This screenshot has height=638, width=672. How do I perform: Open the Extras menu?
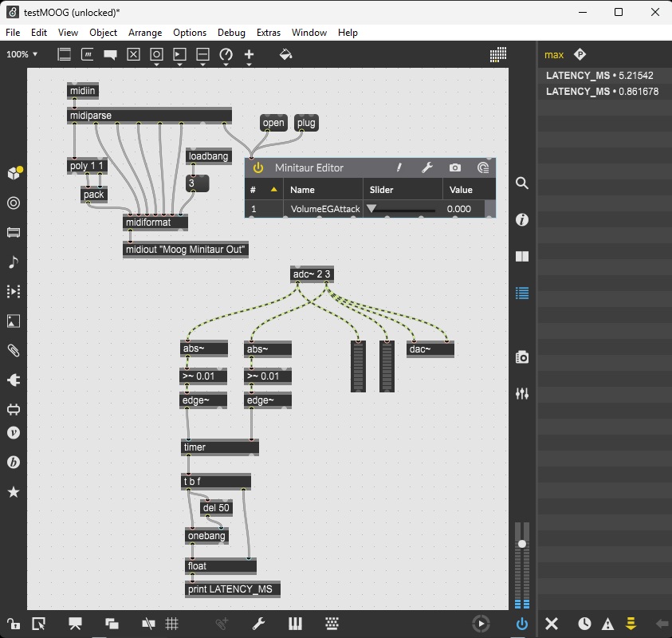(269, 33)
